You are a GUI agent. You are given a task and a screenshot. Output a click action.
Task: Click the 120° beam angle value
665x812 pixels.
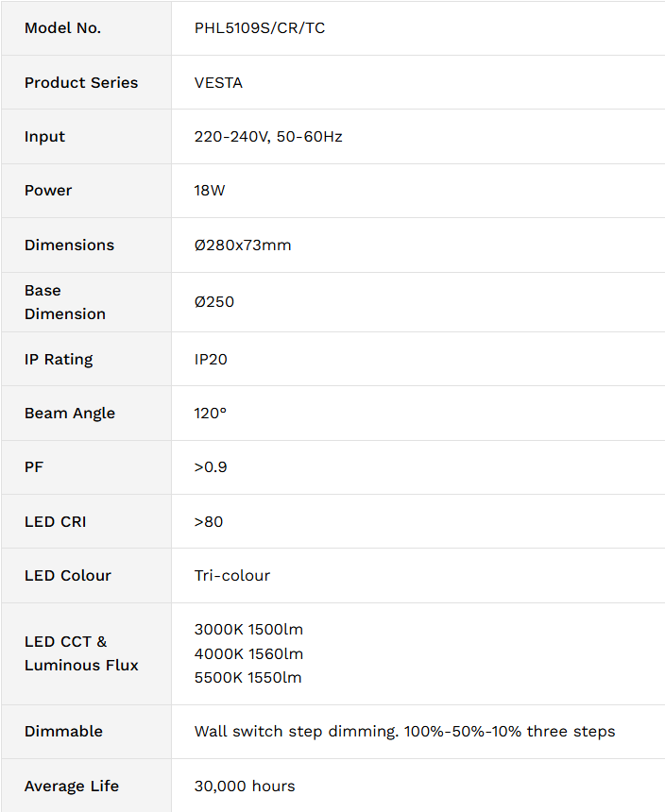click(x=211, y=414)
